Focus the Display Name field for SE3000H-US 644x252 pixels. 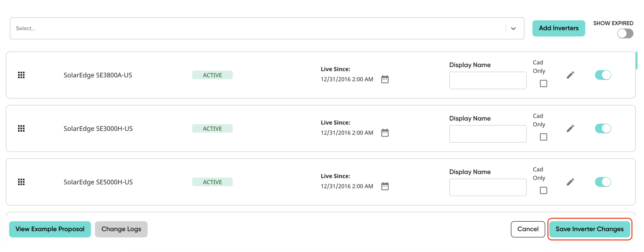click(x=488, y=134)
